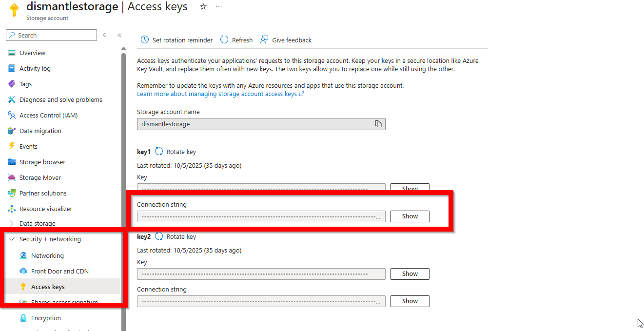Go to Networking in the sidebar
Viewport: 644px width, 331px height.
pos(47,255)
